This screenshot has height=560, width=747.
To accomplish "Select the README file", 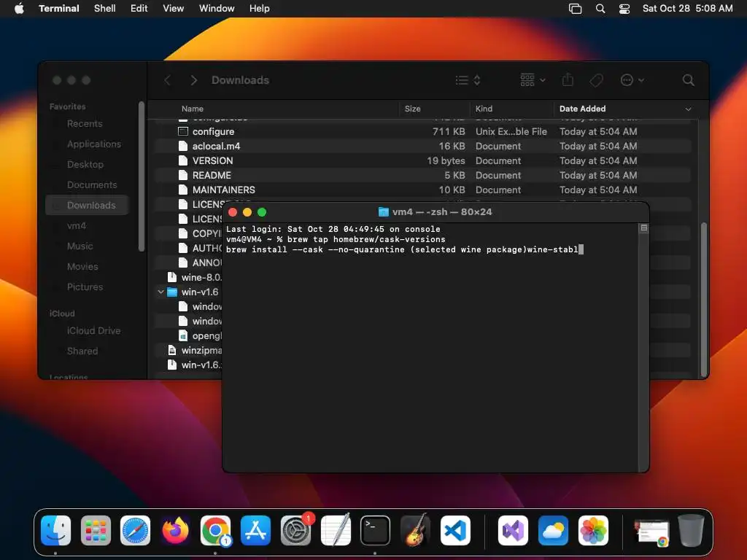I will coord(423,176).
